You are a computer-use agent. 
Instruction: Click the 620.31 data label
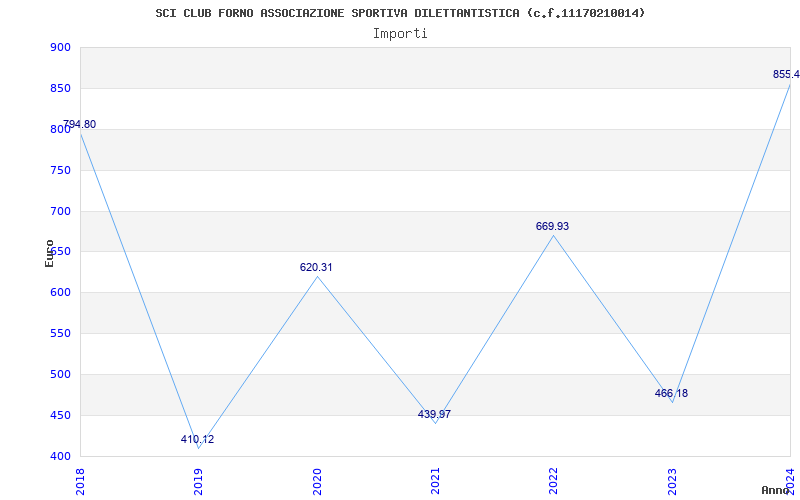(x=316, y=267)
